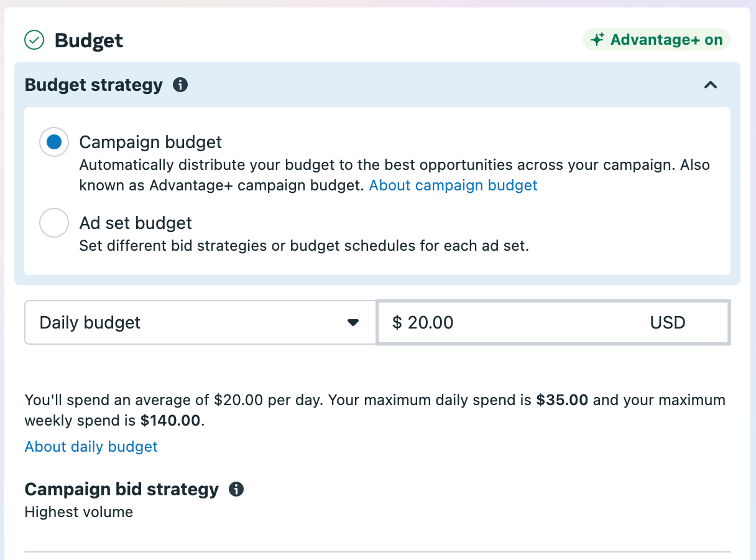Click the info icon next to Campaign bid strategy
Image resolution: width=756 pixels, height=560 pixels.
click(x=236, y=489)
